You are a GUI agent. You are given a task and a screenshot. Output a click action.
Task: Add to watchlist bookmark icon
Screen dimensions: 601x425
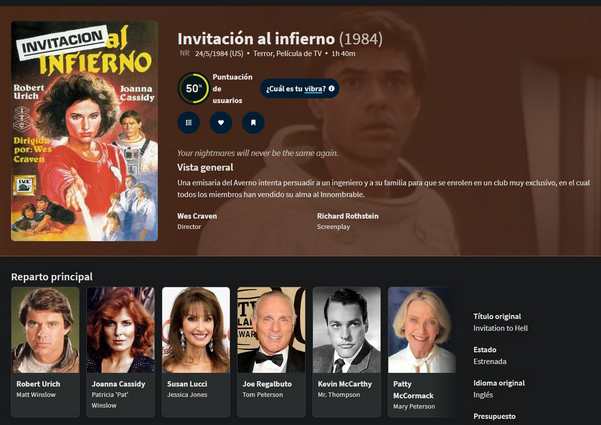click(253, 123)
